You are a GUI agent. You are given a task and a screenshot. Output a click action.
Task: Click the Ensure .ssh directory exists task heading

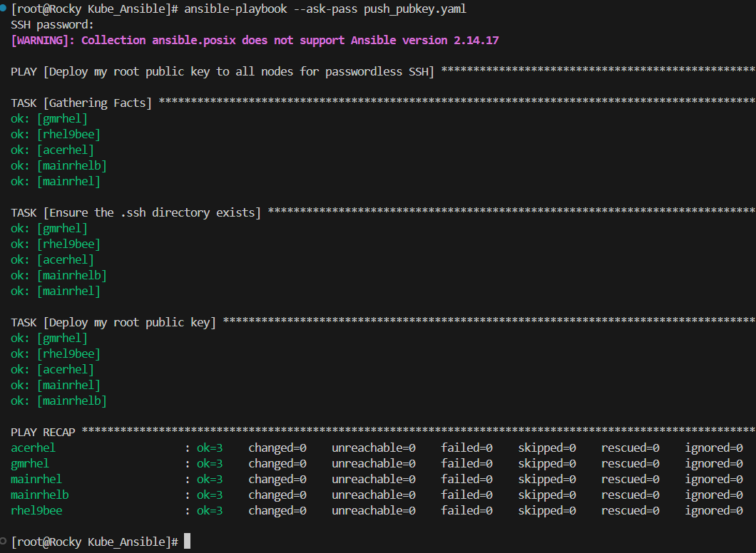[136, 213]
